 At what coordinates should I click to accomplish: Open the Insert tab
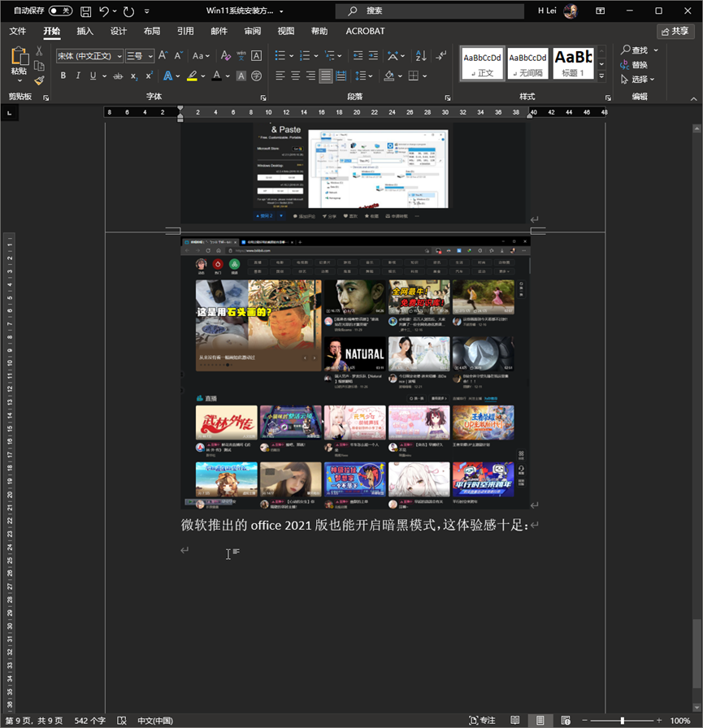(85, 31)
